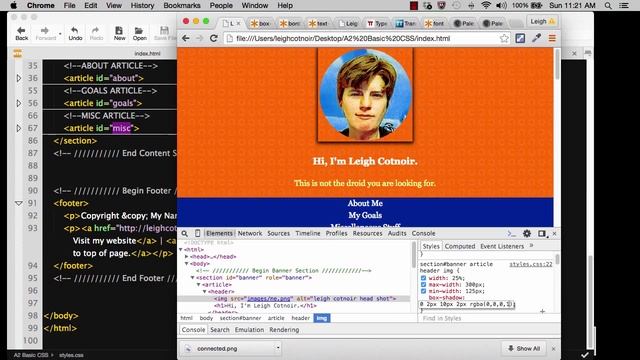Uncheck the width: 25% property
The height and width of the screenshot is (360, 640).
pos(423,278)
